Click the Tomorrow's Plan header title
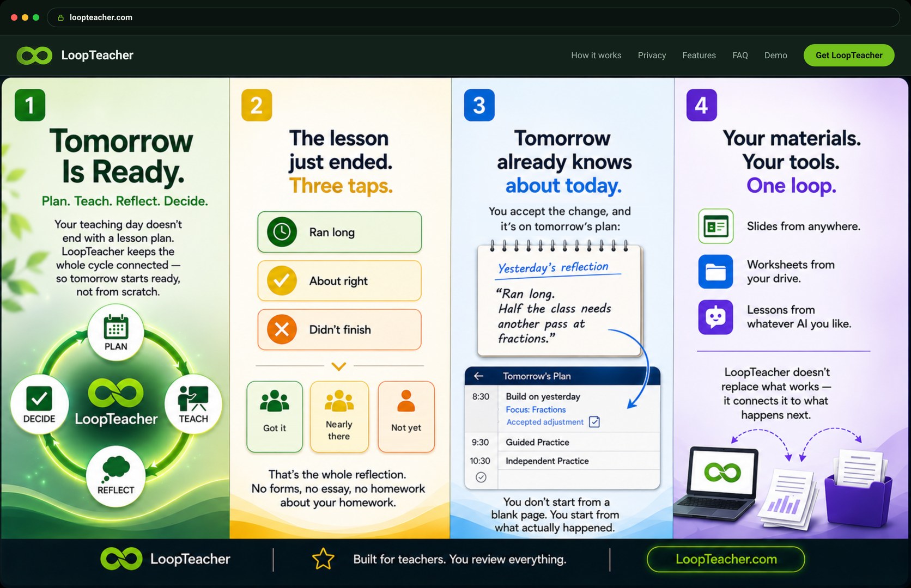911x588 pixels. [x=537, y=376]
